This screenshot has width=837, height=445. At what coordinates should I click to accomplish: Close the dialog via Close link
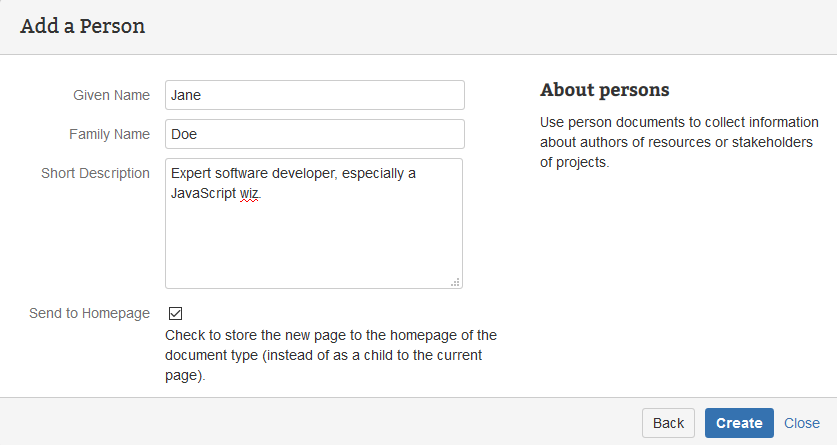(802, 423)
